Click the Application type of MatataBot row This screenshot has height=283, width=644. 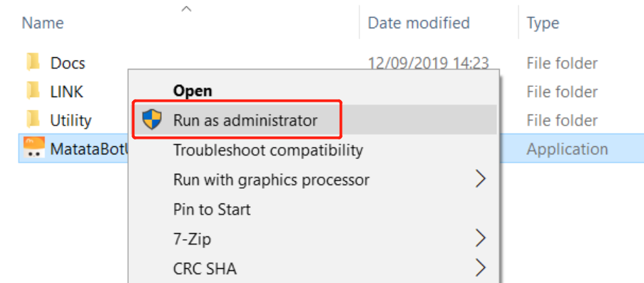point(567,150)
